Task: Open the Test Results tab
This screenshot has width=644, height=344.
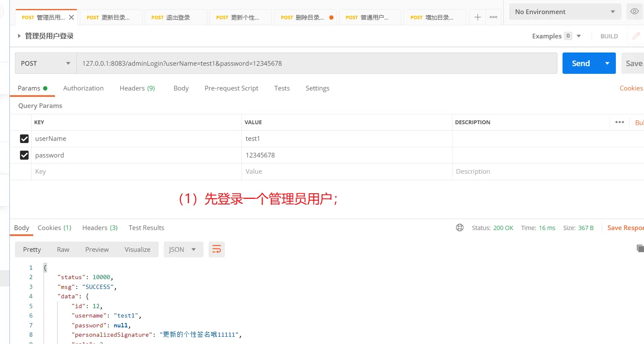Action: click(146, 228)
